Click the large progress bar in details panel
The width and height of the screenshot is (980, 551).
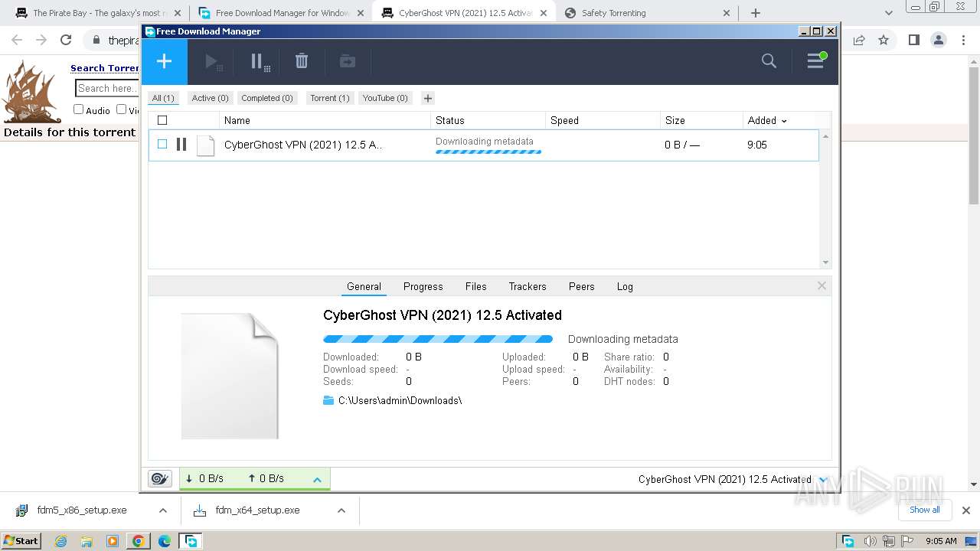click(438, 339)
